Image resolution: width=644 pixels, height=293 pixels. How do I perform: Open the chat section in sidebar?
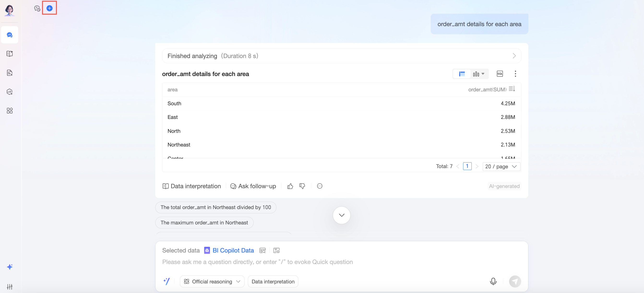(x=10, y=35)
